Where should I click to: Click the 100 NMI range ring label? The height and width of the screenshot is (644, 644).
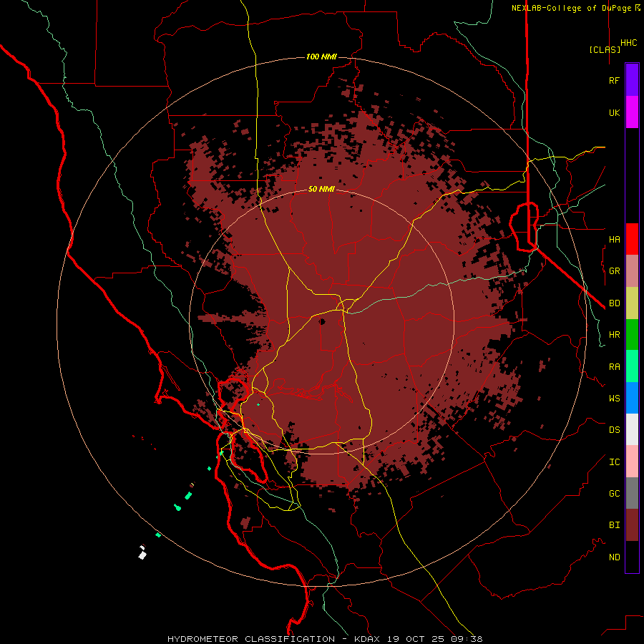[x=321, y=57]
